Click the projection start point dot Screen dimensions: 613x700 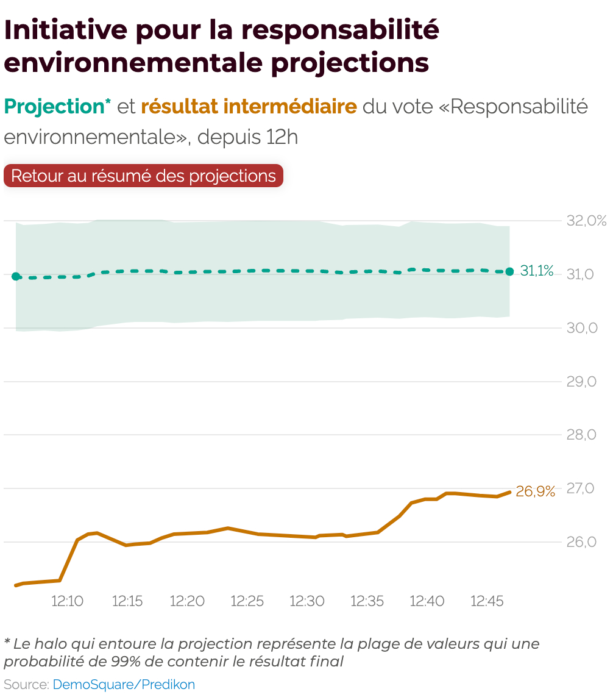coord(16,276)
